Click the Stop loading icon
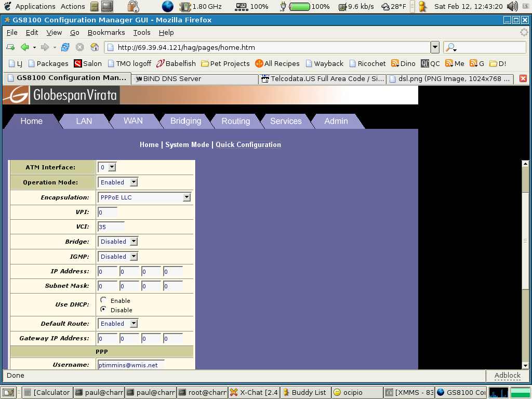 pyautogui.click(x=80, y=47)
